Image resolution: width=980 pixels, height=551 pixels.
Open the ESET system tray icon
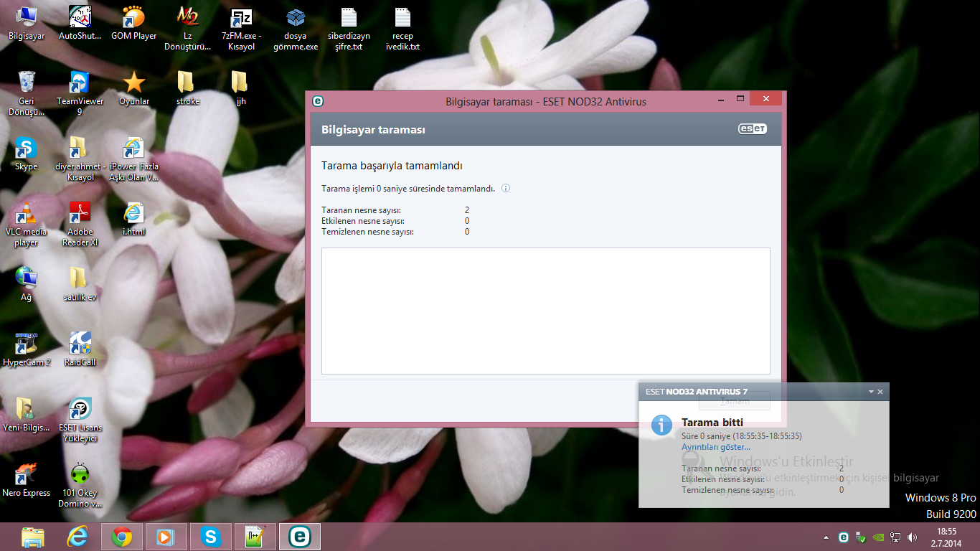point(844,537)
